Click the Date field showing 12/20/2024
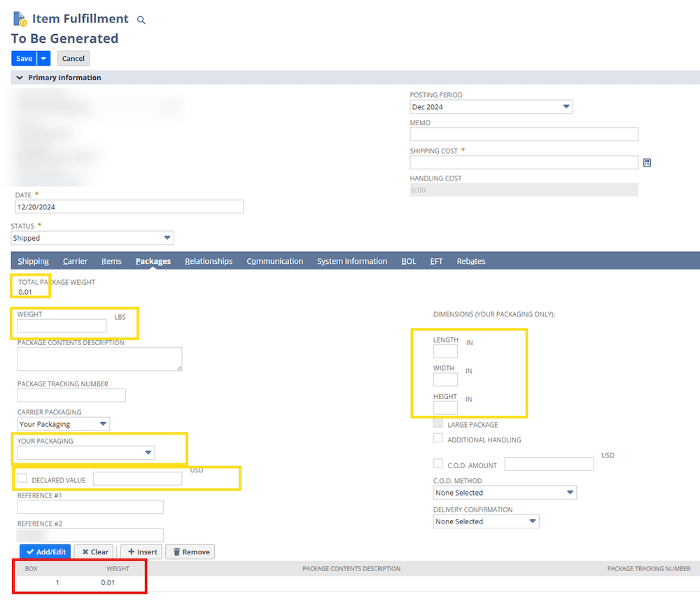Screen dimensions: 700x604 [129, 207]
